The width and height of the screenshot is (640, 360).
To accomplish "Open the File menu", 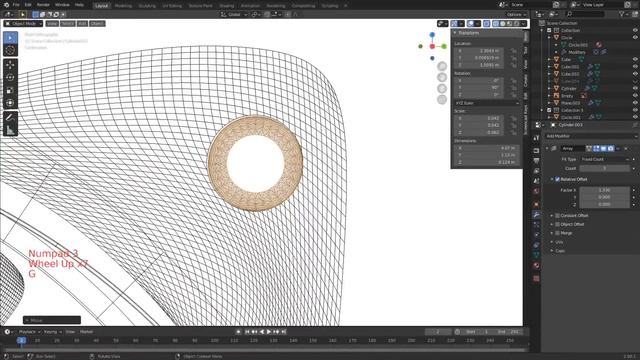I will (x=16, y=5).
